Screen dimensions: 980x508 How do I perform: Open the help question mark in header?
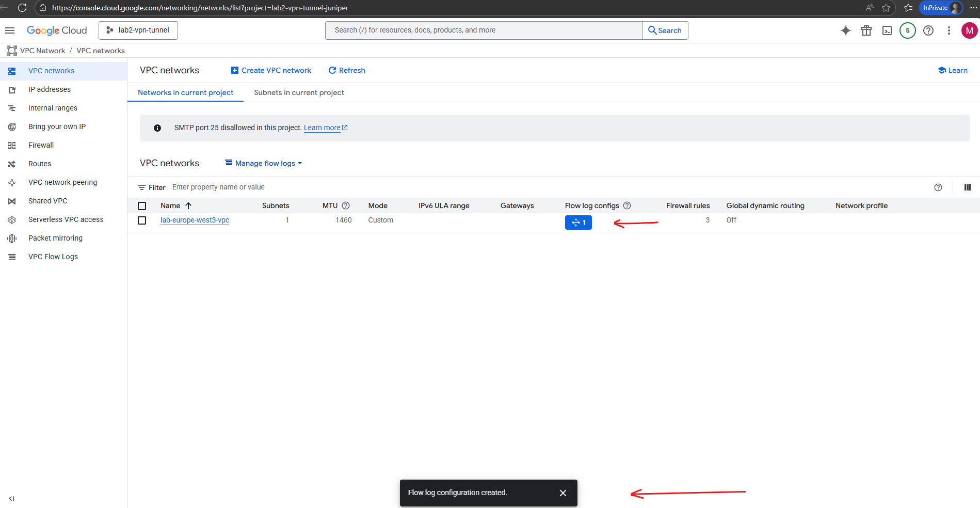click(928, 30)
